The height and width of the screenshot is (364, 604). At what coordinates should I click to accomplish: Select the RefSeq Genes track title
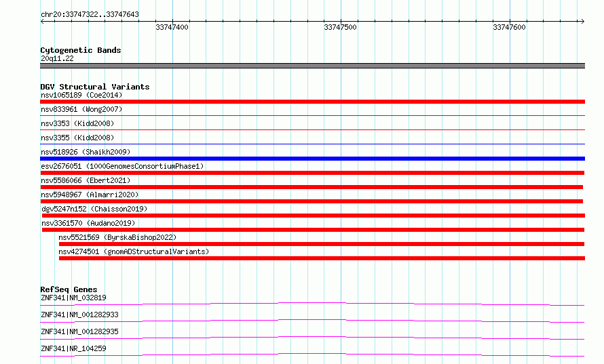69,289
